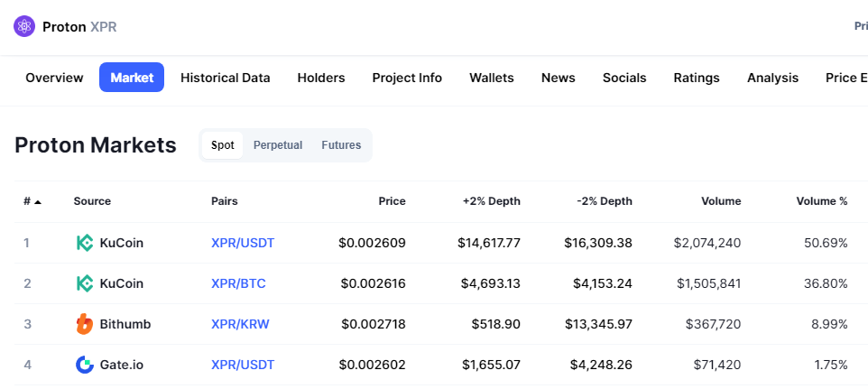Click the Gate.io logo icon
868x389 pixels.
[85, 365]
